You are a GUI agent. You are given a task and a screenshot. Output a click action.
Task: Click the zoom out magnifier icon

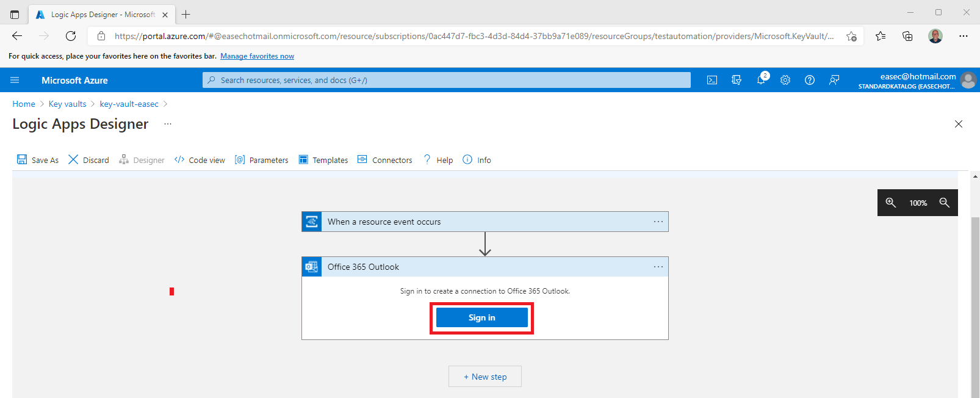point(944,203)
